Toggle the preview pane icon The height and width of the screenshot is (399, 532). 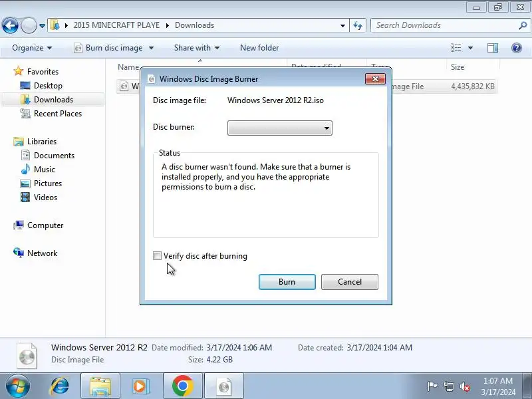pos(493,48)
